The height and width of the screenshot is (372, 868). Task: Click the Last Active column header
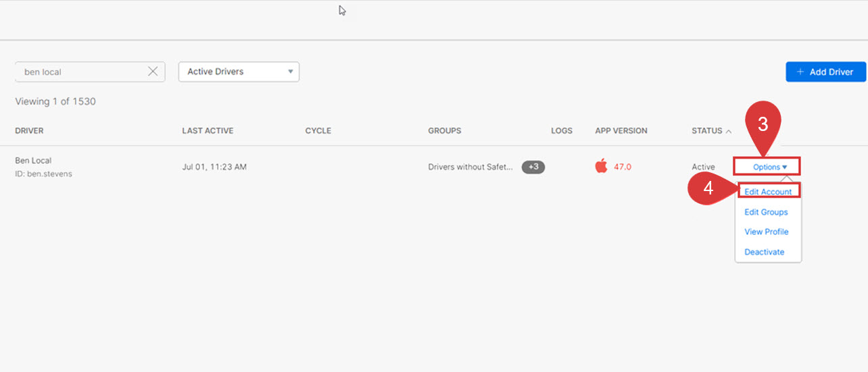(208, 131)
